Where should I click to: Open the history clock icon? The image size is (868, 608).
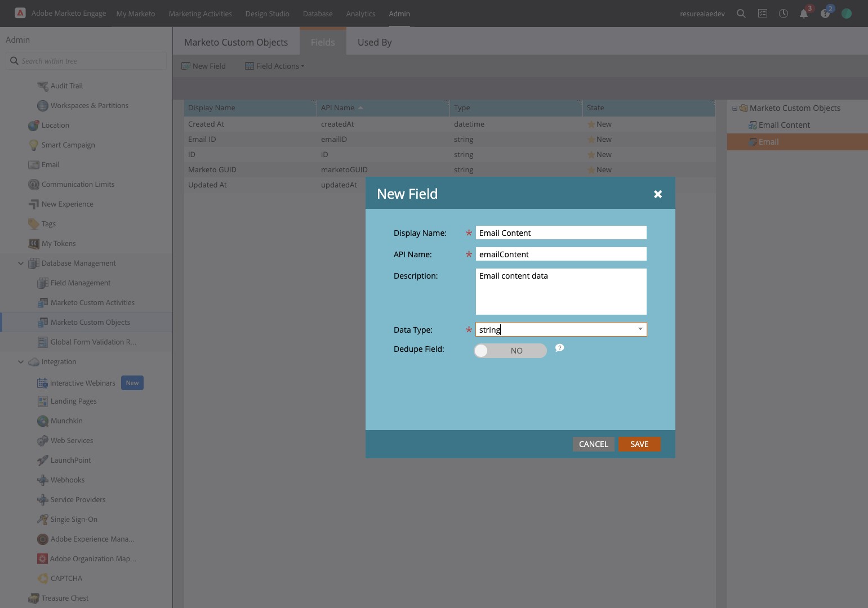(x=784, y=14)
